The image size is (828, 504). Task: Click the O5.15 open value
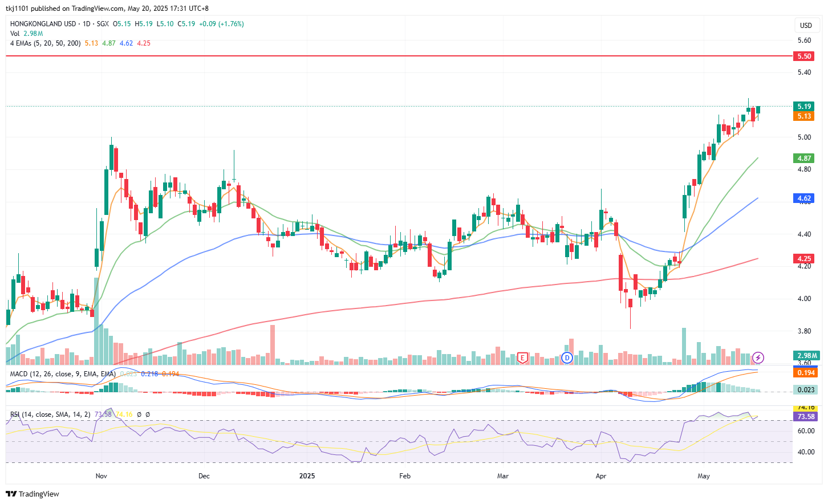(121, 24)
